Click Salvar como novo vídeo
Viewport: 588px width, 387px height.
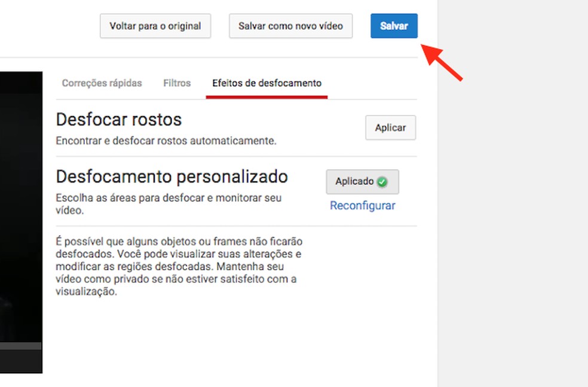click(x=290, y=26)
